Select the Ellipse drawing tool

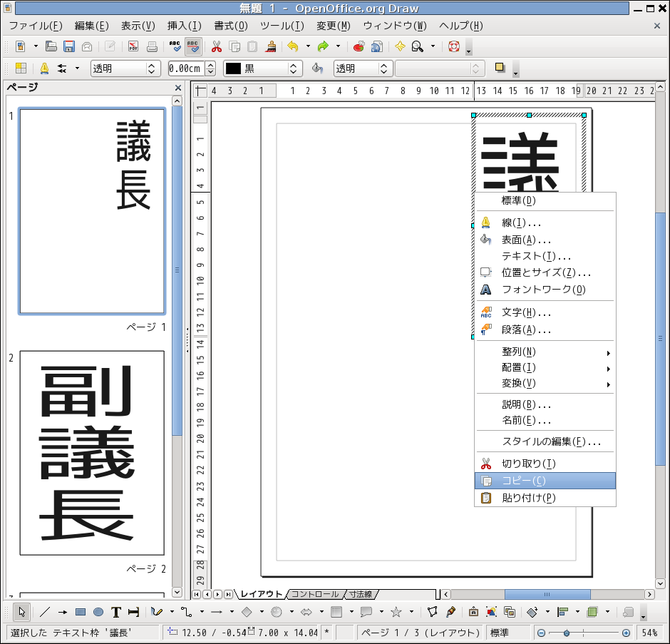98,612
